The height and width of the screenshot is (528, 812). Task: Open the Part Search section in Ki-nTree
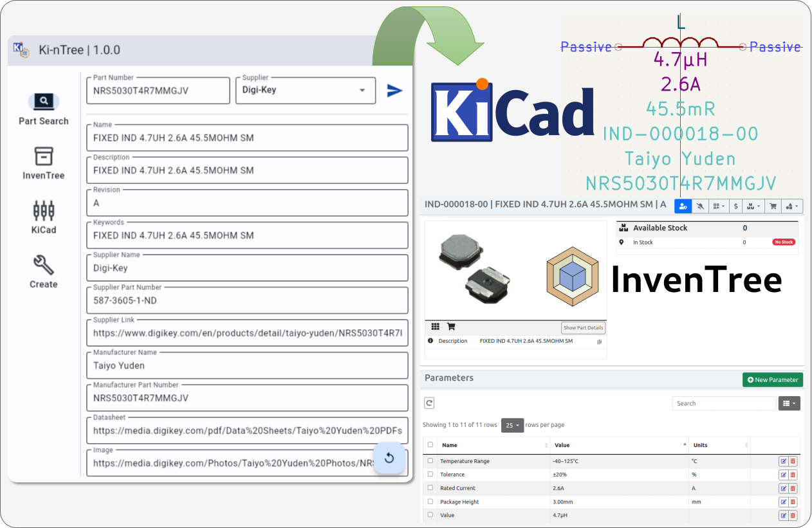pos(43,109)
